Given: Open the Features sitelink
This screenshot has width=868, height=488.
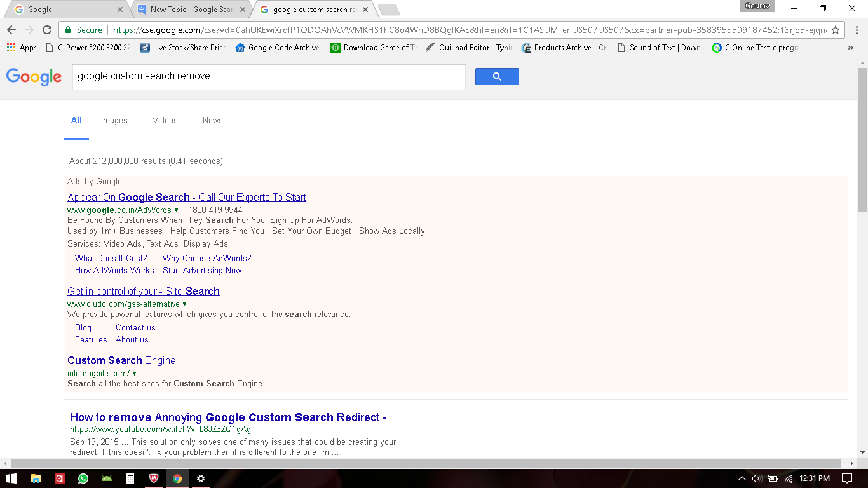Looking at the screenshot, I should pos(91,339).
